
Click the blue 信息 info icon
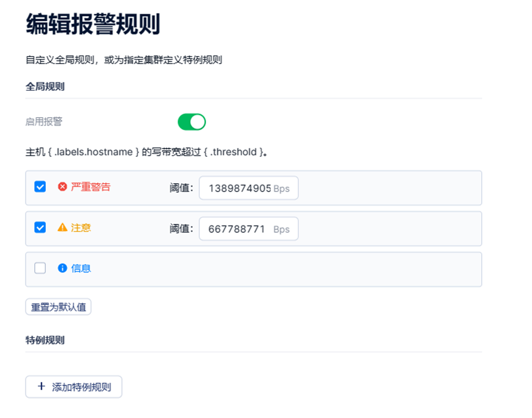[x=62, y=268]
